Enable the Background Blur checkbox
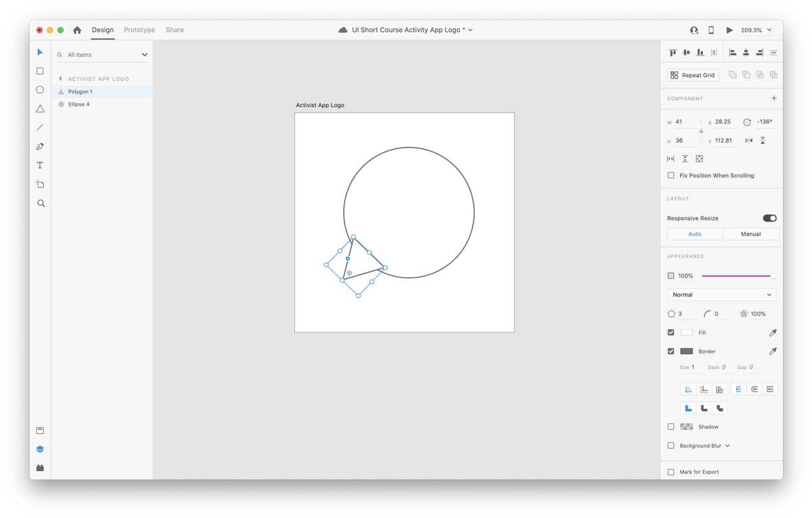The image size is (812, 518). tap(671, 446)
